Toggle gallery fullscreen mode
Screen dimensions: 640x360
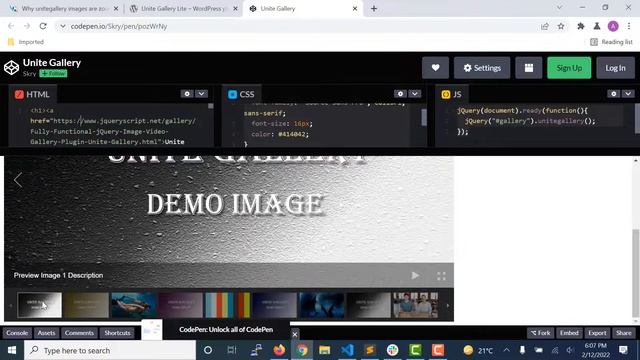441,276
